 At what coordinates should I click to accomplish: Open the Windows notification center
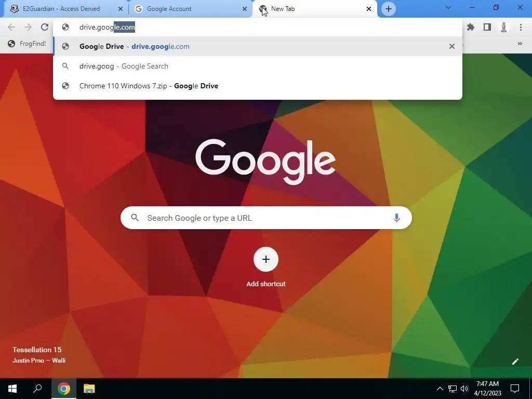515,389
